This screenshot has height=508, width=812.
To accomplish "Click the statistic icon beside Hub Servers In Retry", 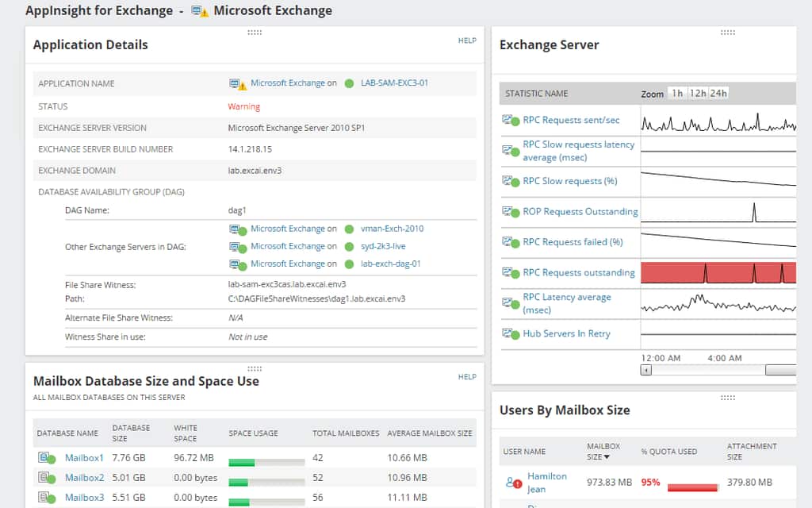I will coord(508,333).
